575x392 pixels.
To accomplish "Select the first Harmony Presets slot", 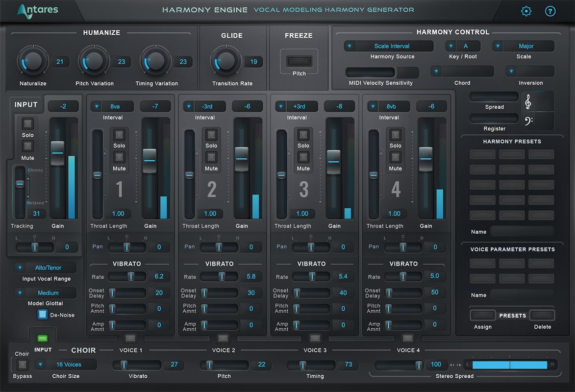I will [482, 154].
